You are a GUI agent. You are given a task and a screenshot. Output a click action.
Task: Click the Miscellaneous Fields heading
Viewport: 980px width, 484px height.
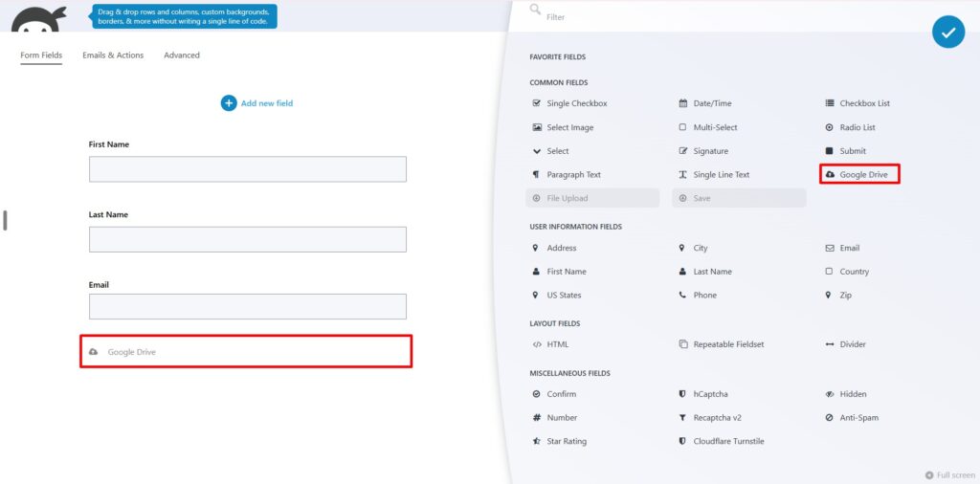tap(570, 373)
